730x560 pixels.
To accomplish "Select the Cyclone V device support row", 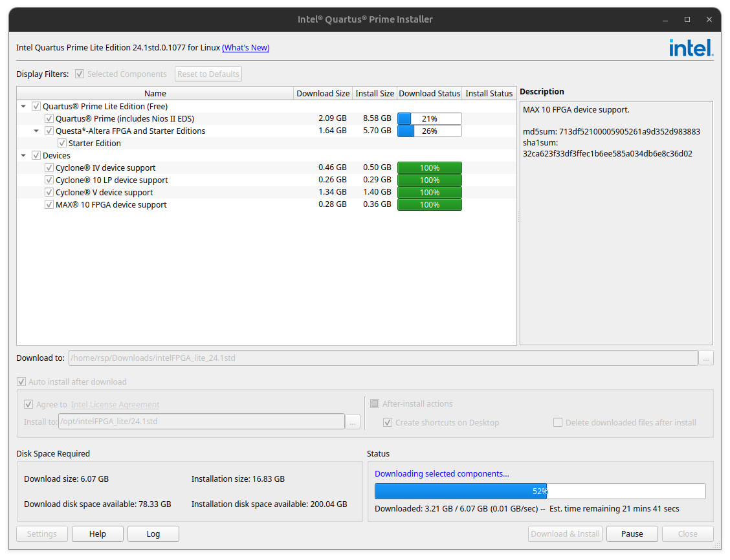I will tap(104, 193).
